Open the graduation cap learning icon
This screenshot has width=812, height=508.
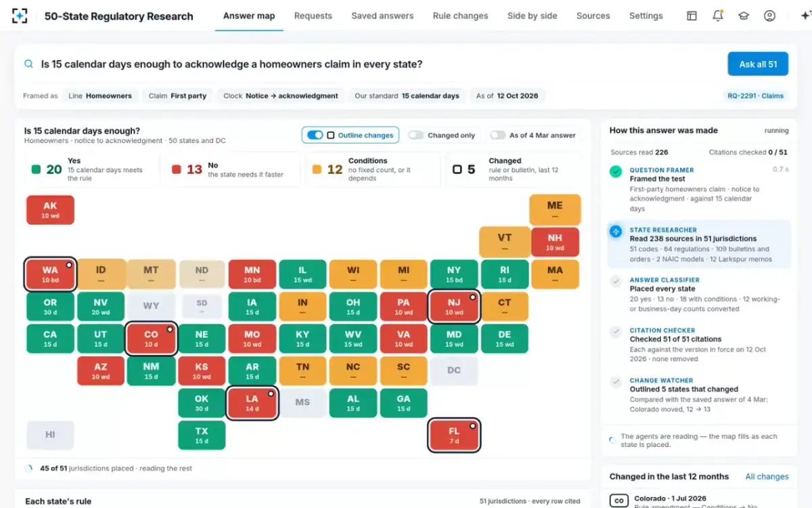(744, 16)
